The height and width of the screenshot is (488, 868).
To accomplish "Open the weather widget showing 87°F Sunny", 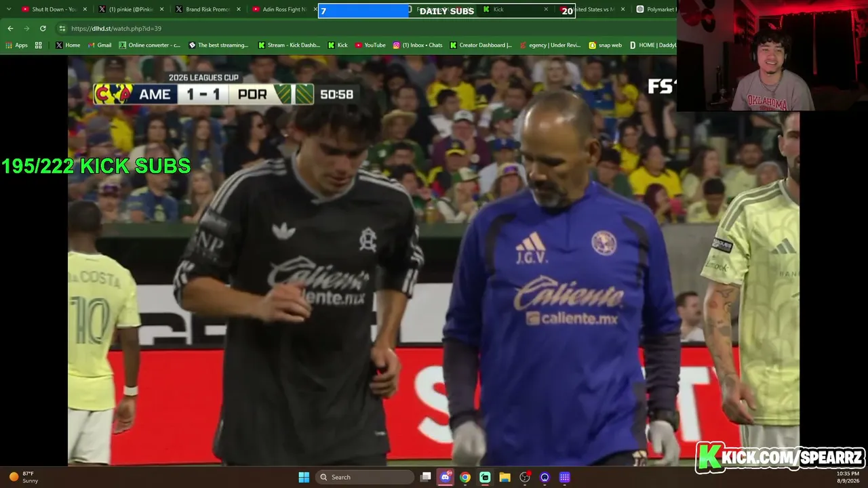I will pos(24,477).
